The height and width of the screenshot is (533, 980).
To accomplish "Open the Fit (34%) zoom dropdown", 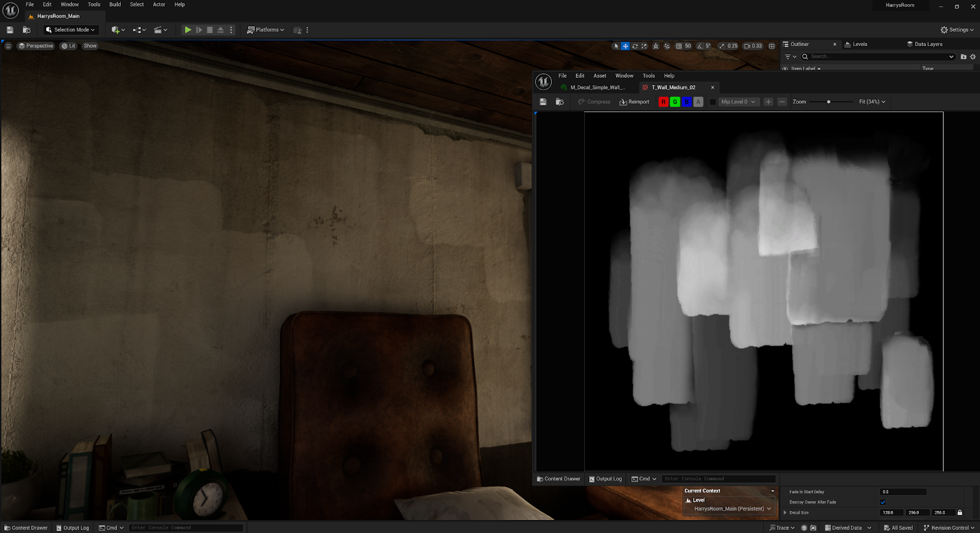I will tap(872, 102).
